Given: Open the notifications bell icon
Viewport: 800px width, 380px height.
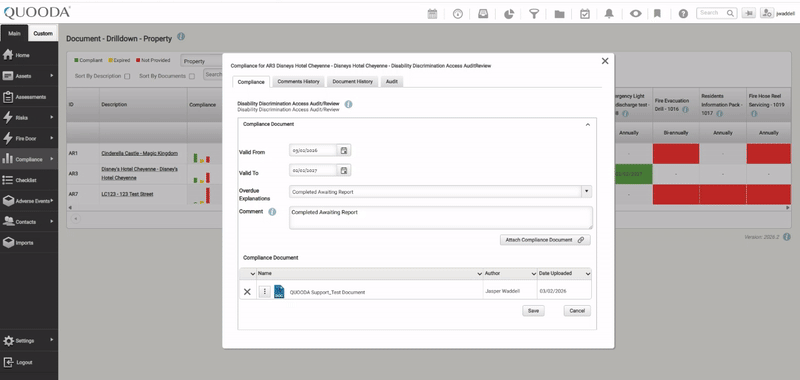Looking at the screenshot, I should (x=609, y=14).
